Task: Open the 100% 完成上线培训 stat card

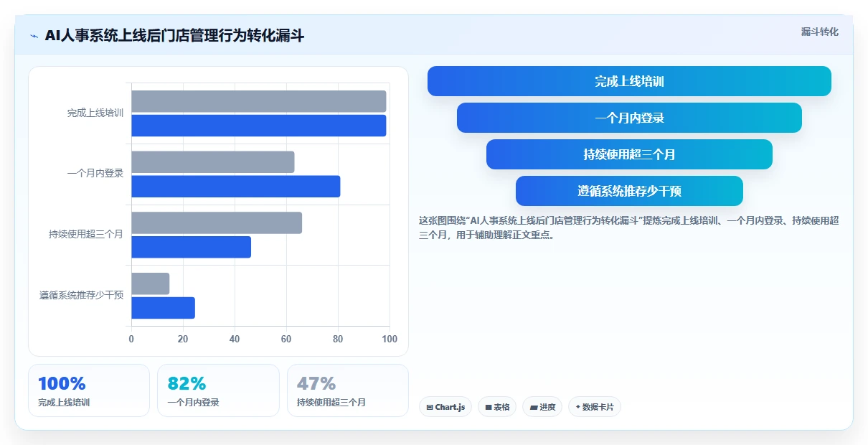Action: pos(89,390)
